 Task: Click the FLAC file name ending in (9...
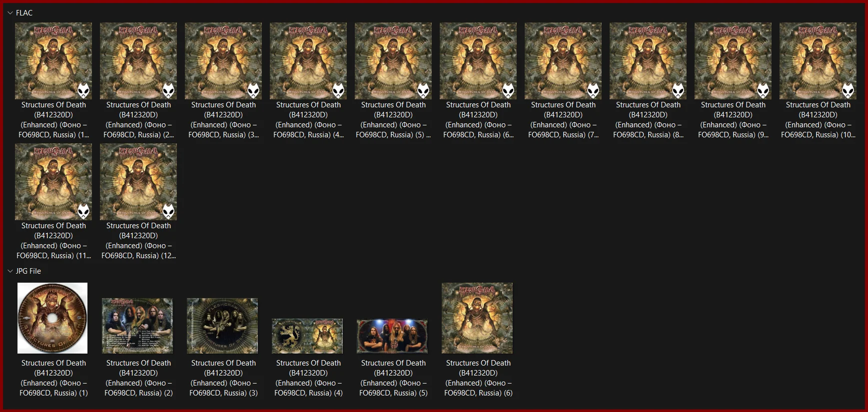[733, 120]
